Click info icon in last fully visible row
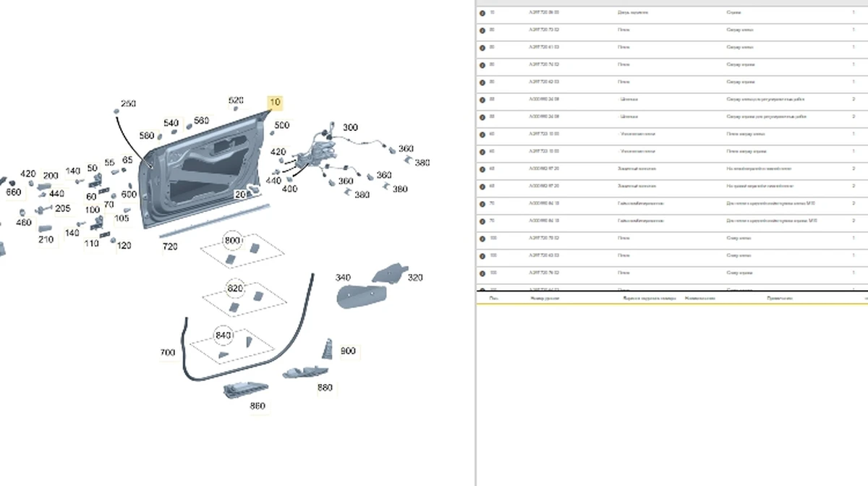This screenshot has height=486, width=868. pyautogui.click(x=482, y=273)
